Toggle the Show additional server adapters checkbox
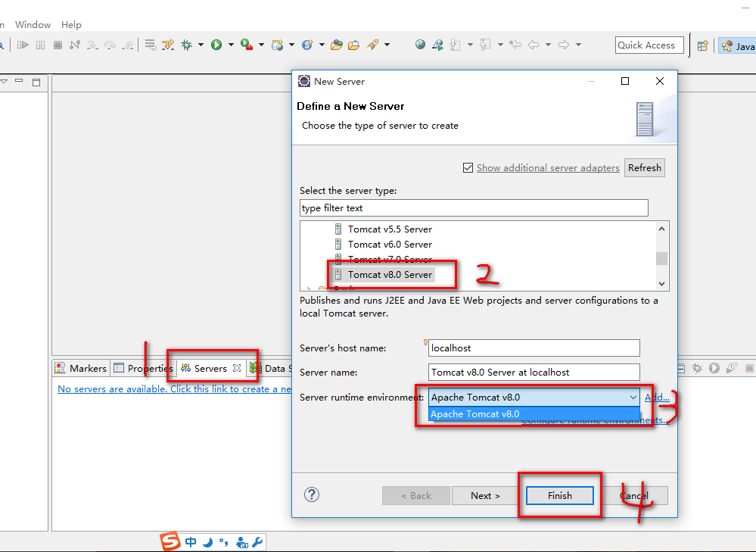The width and height of the screenshot is (756, 552). click(x=468, y=168)
